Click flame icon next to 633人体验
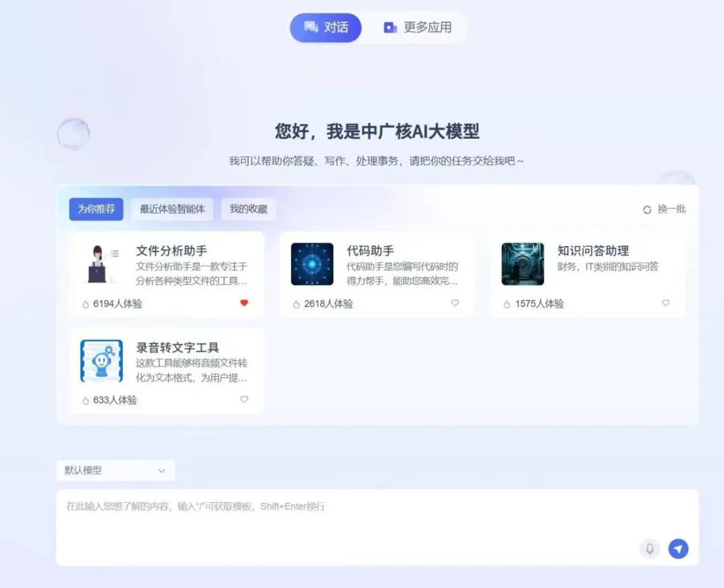Viewport: 724px width, 588px height. point(85,401)
